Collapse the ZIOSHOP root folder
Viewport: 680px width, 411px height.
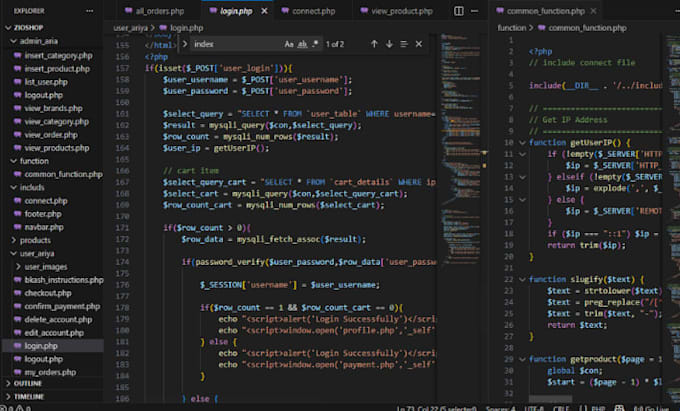pyautogui.click(x=8, y=28)
